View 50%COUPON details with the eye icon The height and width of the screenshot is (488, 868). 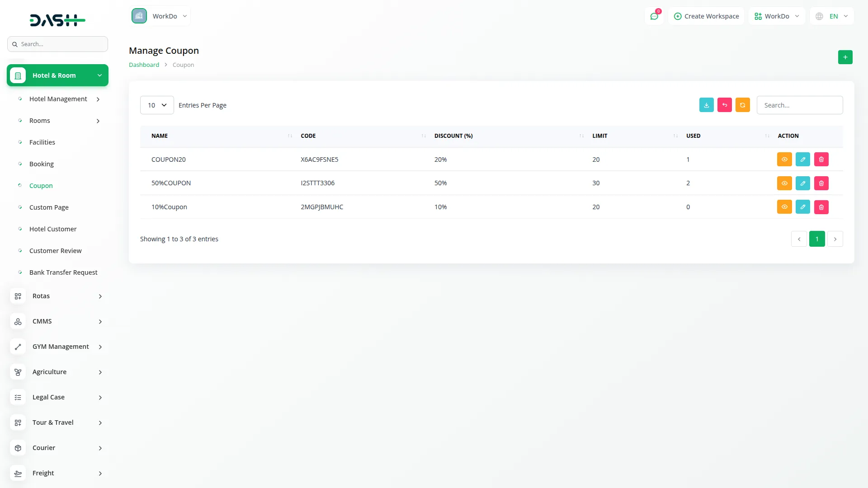pyautogui.click(x=784, y=183)
